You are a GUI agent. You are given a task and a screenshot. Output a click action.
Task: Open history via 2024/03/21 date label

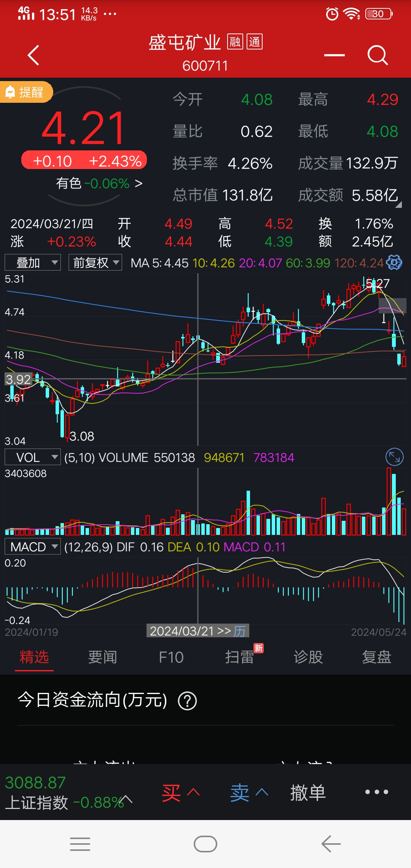click(x=198, y=631)
